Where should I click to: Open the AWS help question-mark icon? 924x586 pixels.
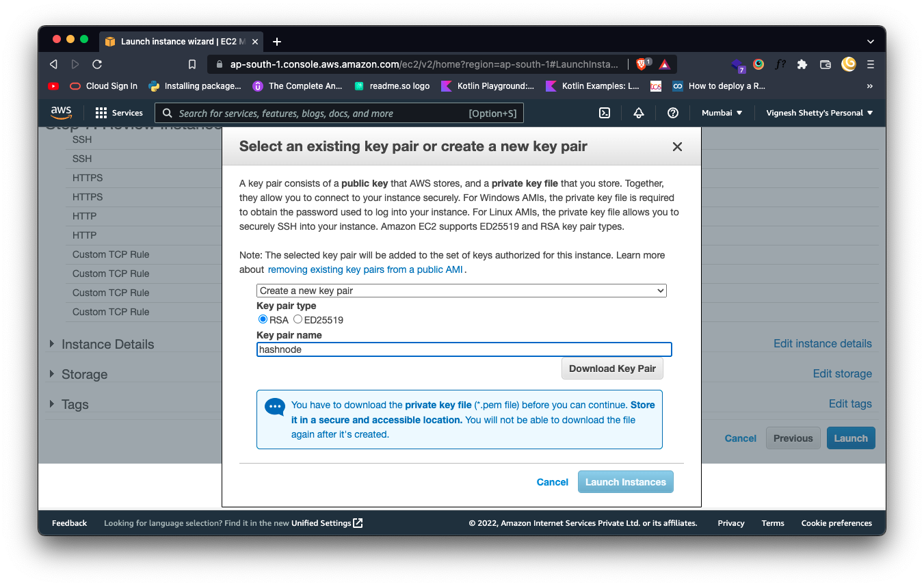click(x=673, y=113)
